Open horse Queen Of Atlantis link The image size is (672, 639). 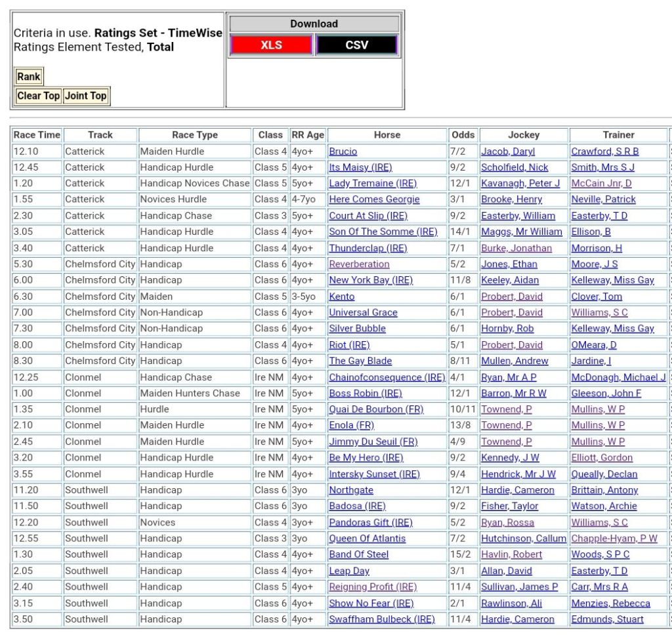pyautogui.click(x=367, y=539)
